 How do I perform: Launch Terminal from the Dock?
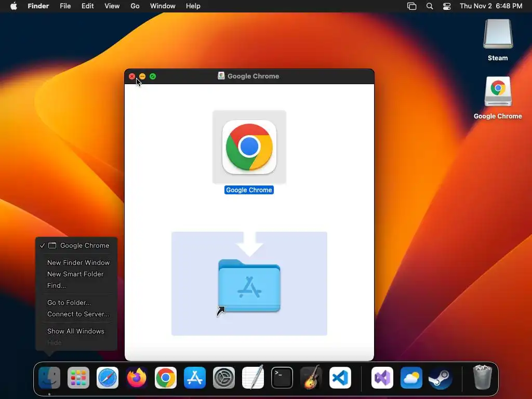(x=282, y=378)
